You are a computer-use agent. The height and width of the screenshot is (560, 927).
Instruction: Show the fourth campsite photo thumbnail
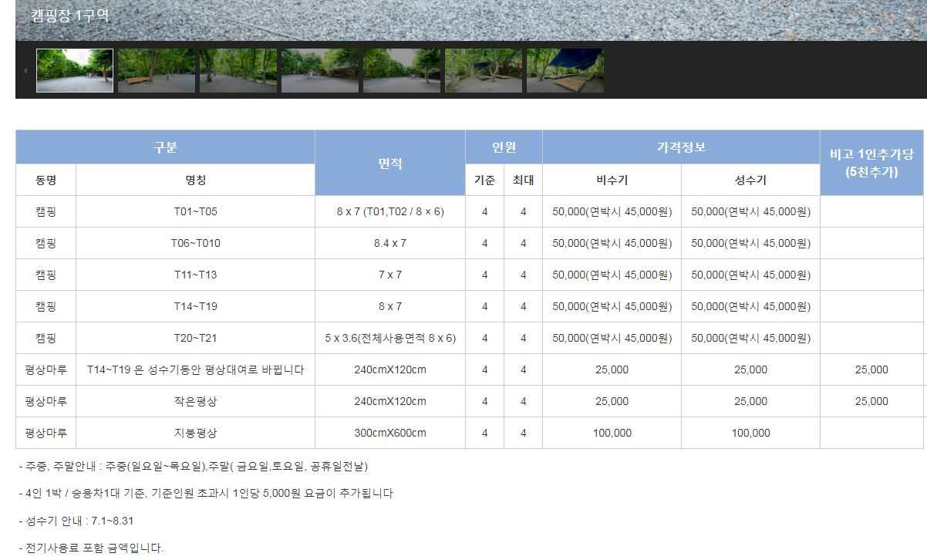pyautogui.click(x=320, y=71)
